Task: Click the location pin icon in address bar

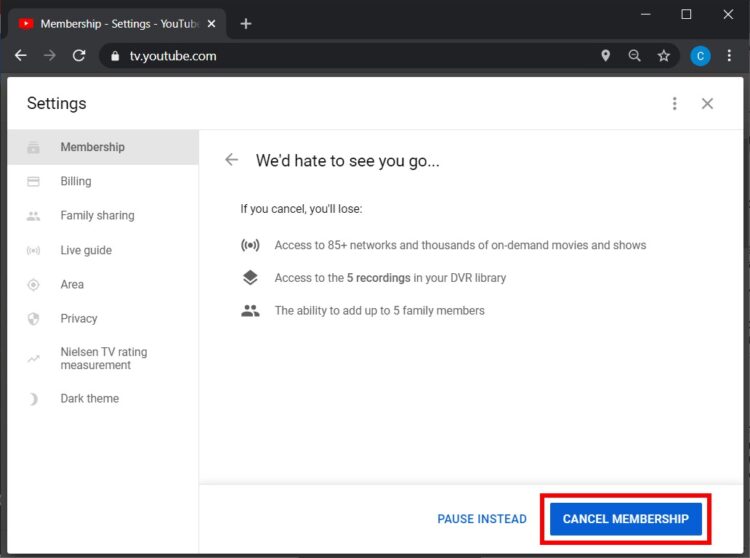Action: pos(606,55)
